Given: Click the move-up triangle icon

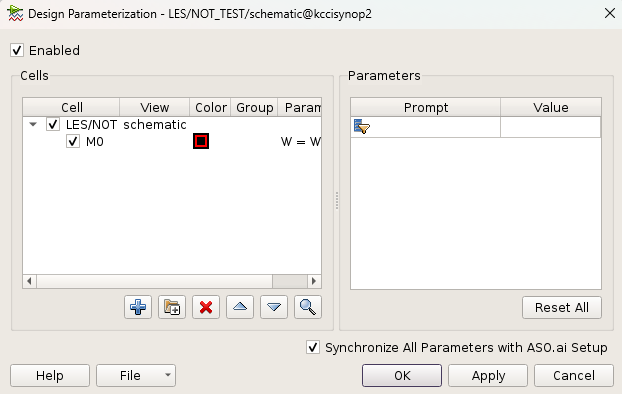Looking at the screenshot, I should pyautogui.click(x=240, y=307).
